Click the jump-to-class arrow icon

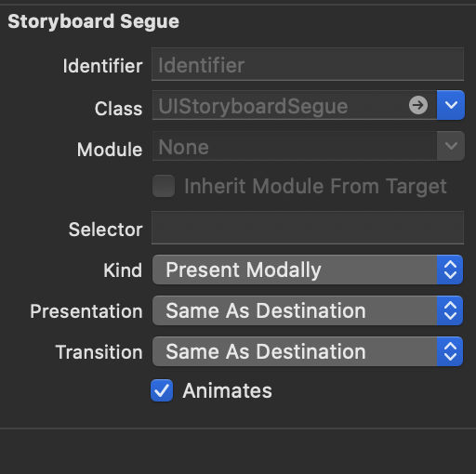coord(418,105)
